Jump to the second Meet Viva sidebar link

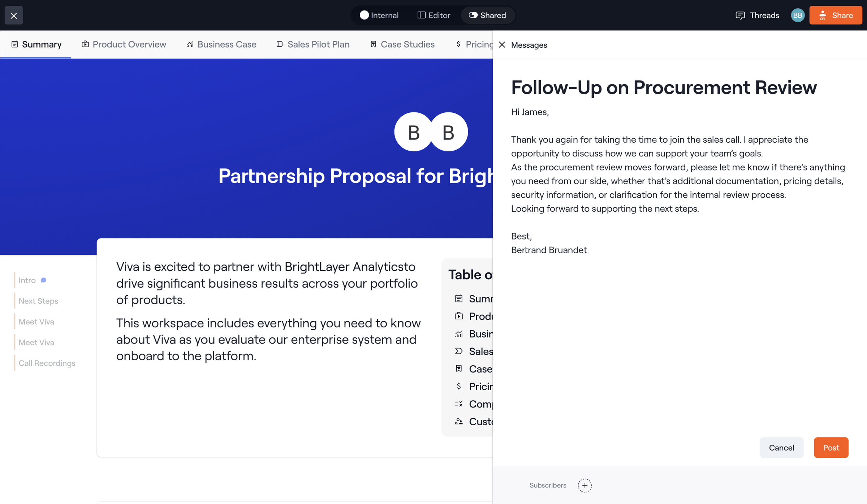(36, 342)
